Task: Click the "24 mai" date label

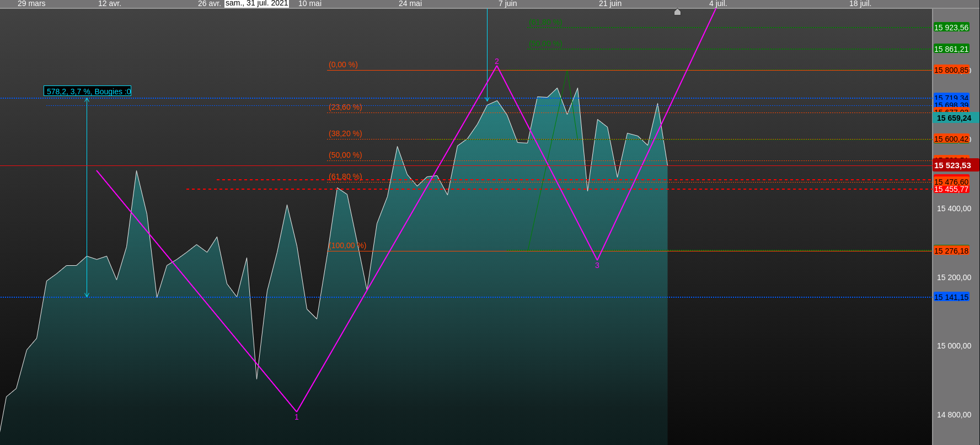Action: coord(410,4)
